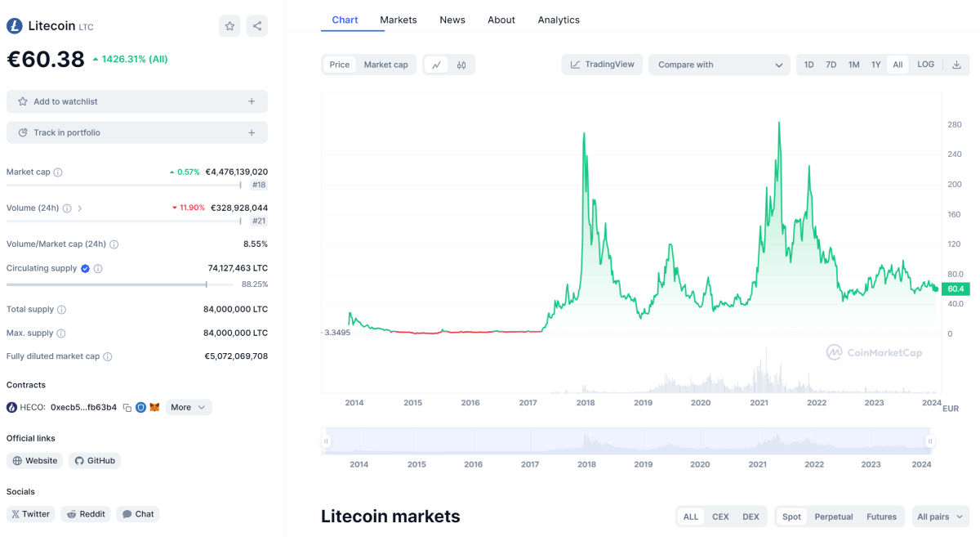Viewport: 980px width, 537px height.
Task: Click the blue shield icon in Contracts
Action: point(140,407)
